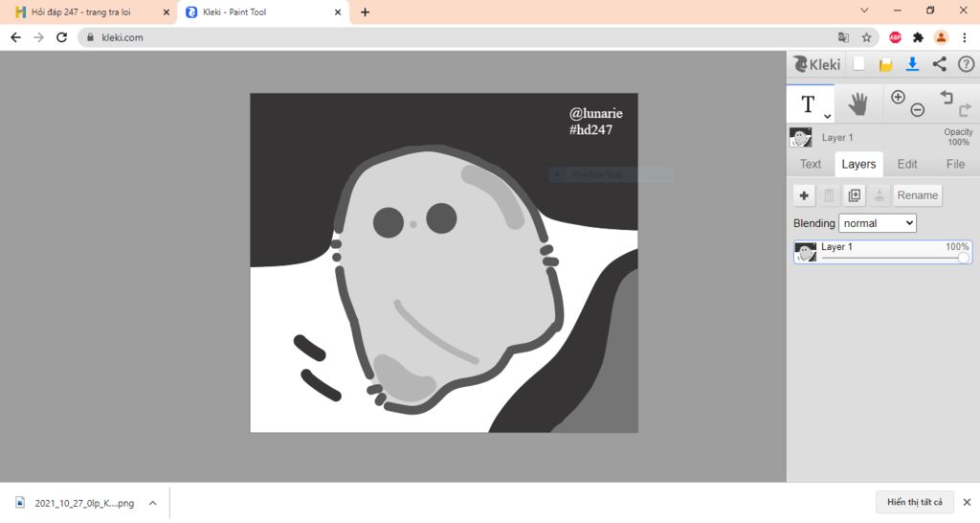
Task: Open Chrome three-dot menu
Action: click(x=965, y=37)
